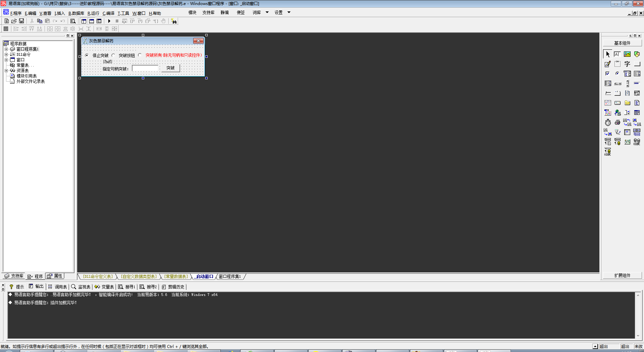
Task: Click the 指定句柄突破 input field
Action: (145, 68)
